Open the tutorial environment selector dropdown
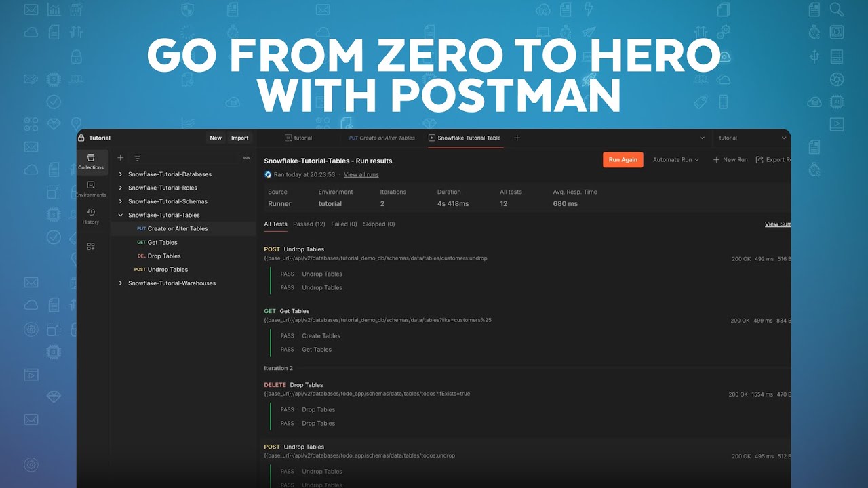 [752, 138]
